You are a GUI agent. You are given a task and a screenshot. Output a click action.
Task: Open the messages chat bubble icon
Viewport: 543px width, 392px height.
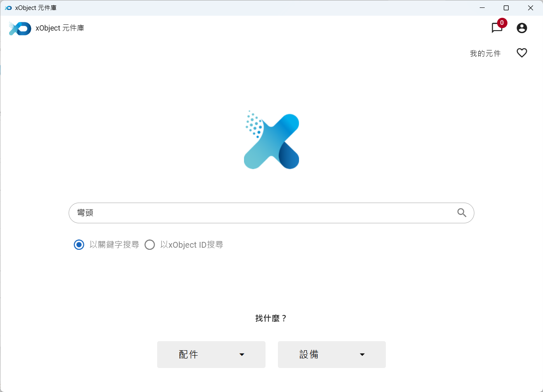click(496, 28)
